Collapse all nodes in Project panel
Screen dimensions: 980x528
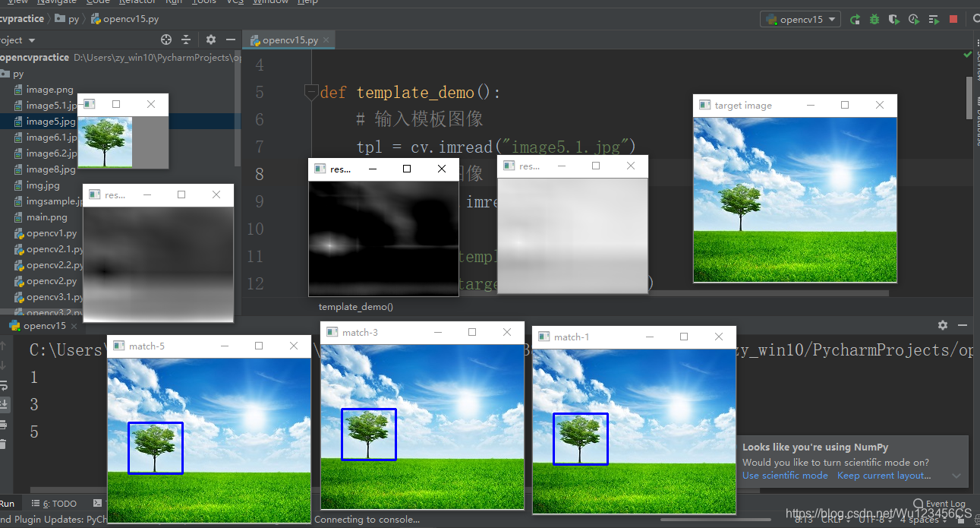tap(187, 40)
